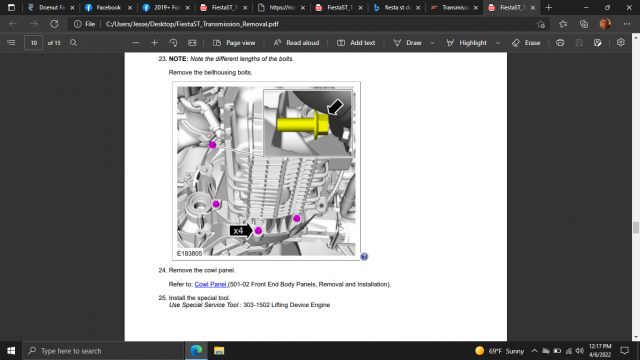Open the clock showing 12:17 PM
Image resolution: width=640 pixels, height=360 pixels.
coord(600,351)
